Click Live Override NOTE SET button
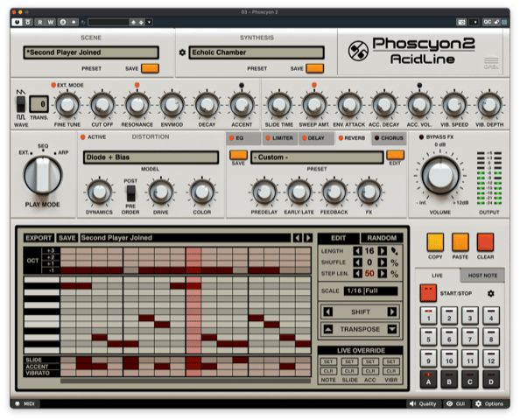The image size is (520, 420). click(x=328, y=361)
